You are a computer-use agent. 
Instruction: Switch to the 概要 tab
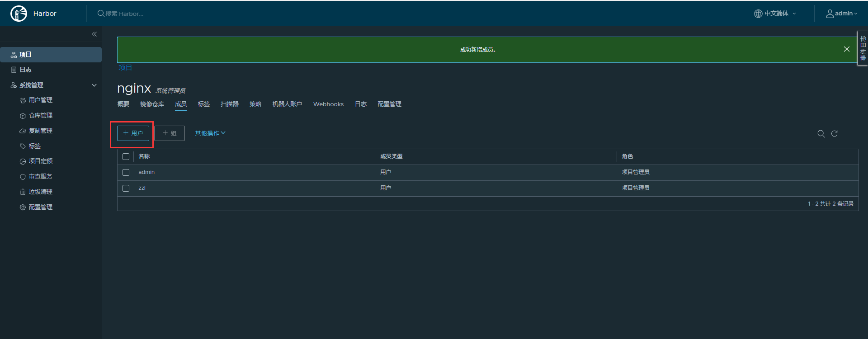click(x=123, y=104)
